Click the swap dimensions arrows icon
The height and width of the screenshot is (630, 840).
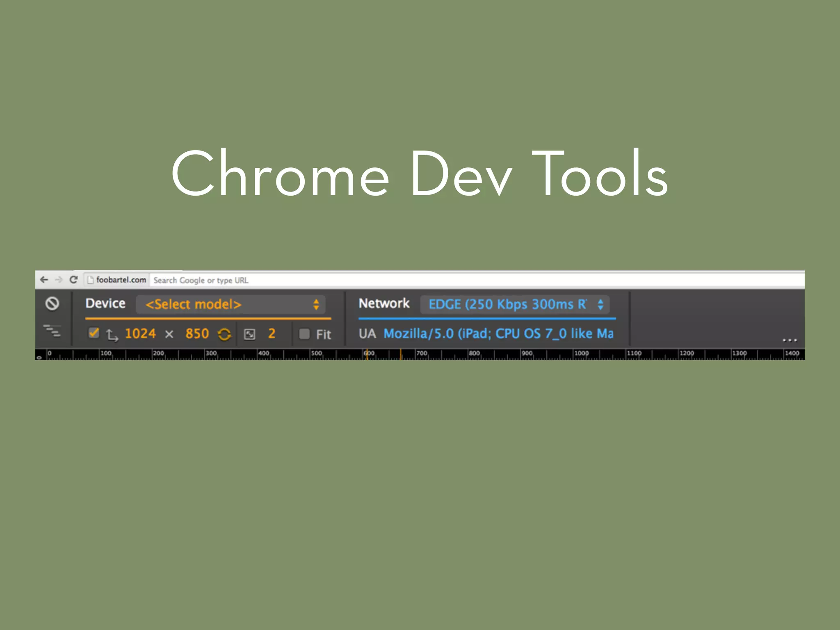pos(112,335)
